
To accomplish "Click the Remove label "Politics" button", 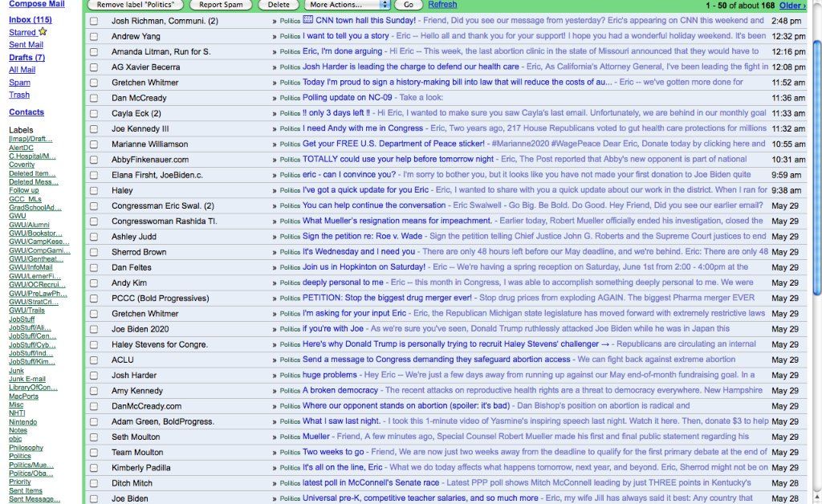I will pyautogui.click(x=135, y=5).
